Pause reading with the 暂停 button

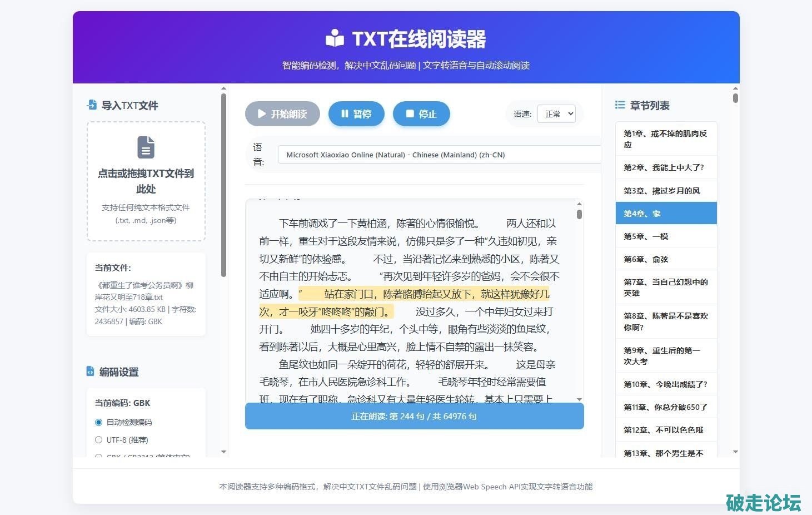click(x=356, y=114)
